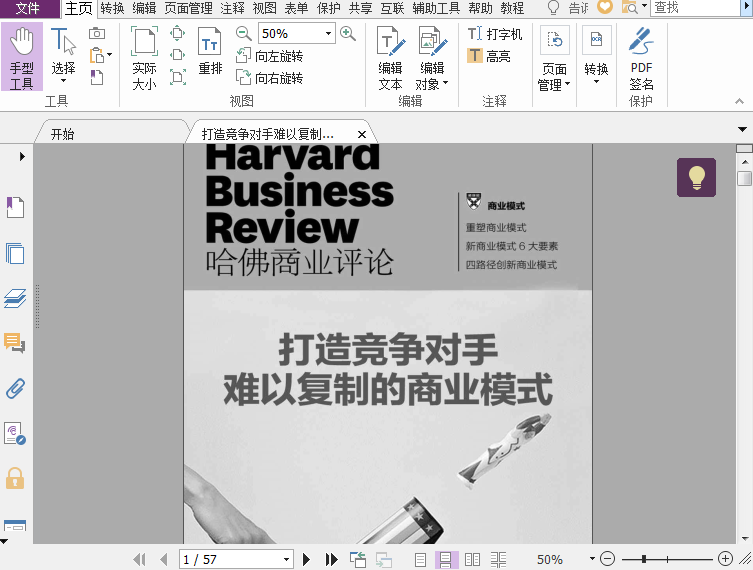The height and width of the screenshot is (570, 753).
Task: Go to the previous page
Action: coord(164,559)
